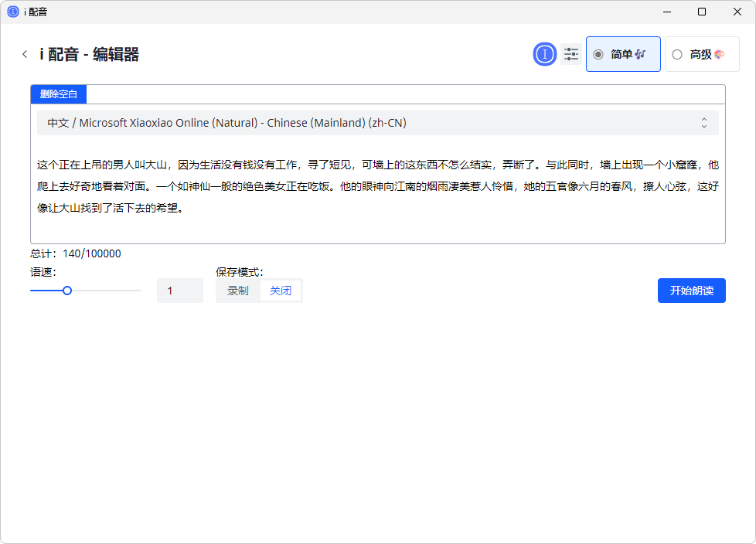Minimize the i 配音 window
The width and height of the screenshot is (756, 544).
point(667,12)
